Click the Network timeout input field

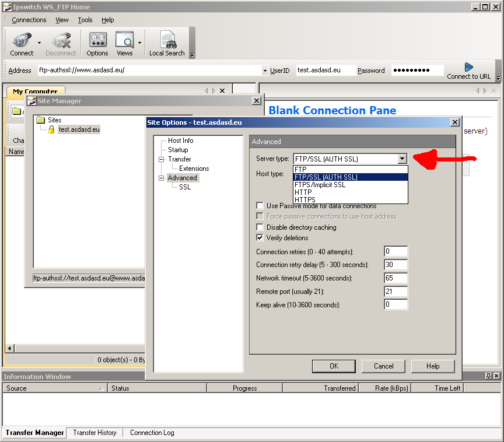point(395,278)
